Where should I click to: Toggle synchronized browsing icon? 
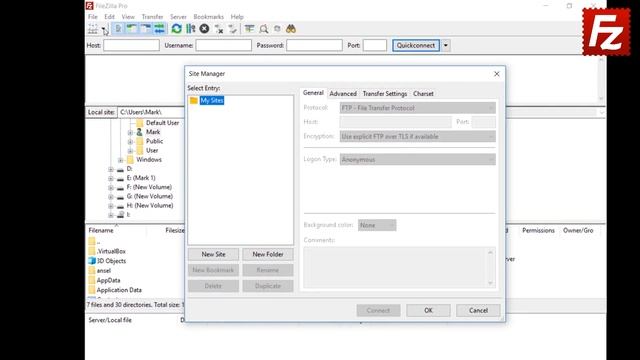277,29
